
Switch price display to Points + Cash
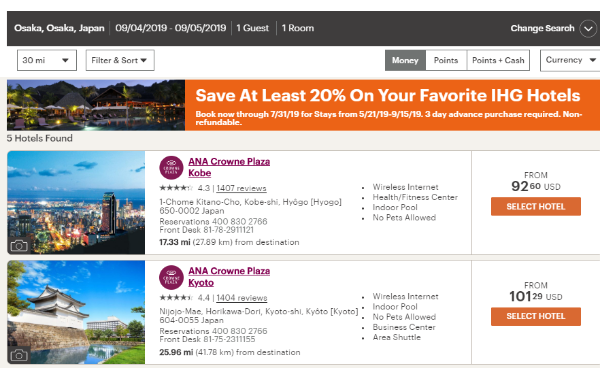498,60
